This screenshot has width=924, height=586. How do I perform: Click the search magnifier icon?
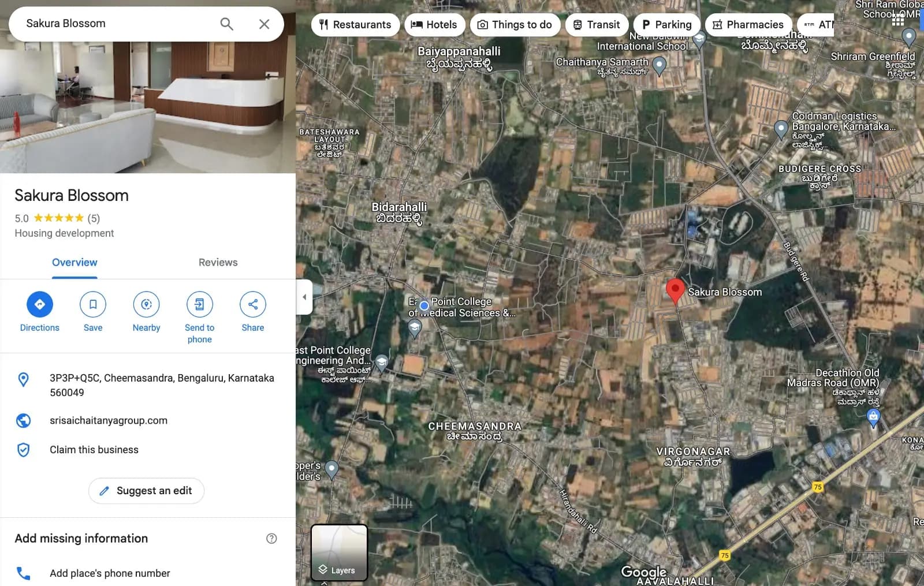point(226,24)
